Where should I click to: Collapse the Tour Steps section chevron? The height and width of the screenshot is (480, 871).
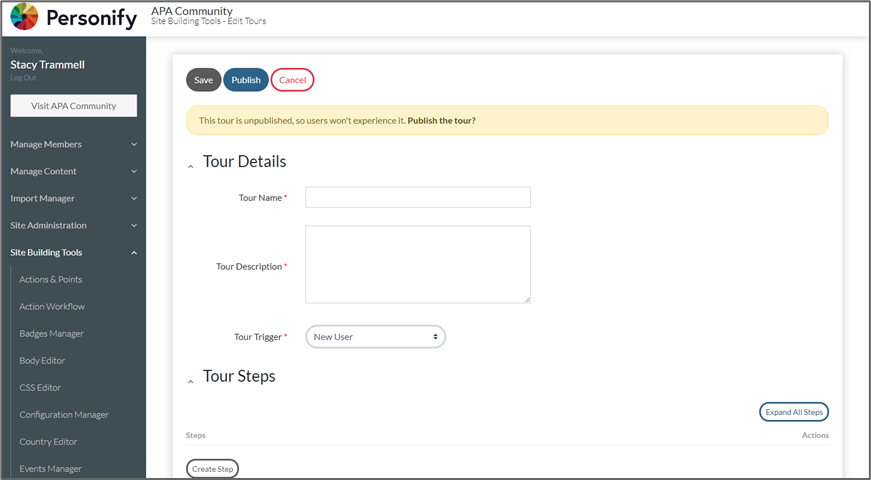point(191,381)
